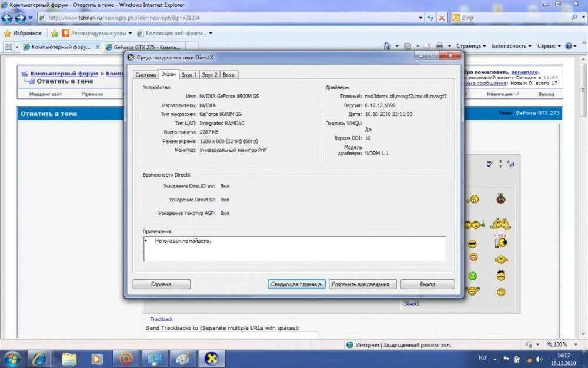Click the Add to favorites bar star icon
This screenshot has width=588, height=368.
[x=55, y=34]
